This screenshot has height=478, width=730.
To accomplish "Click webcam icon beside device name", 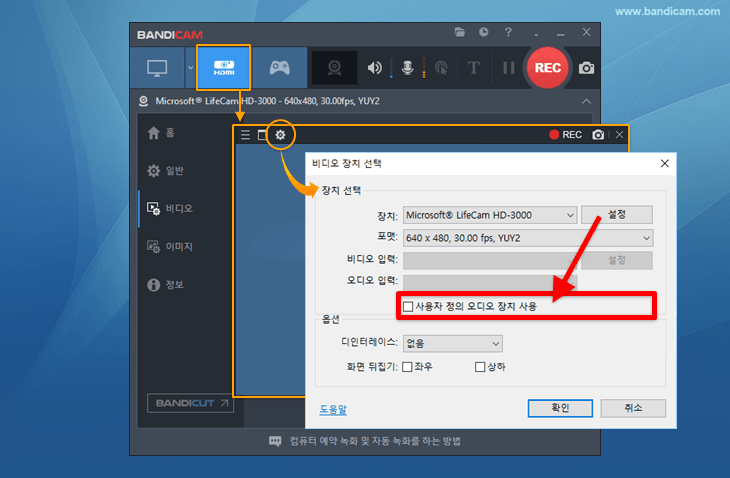I will coord(144,101).
